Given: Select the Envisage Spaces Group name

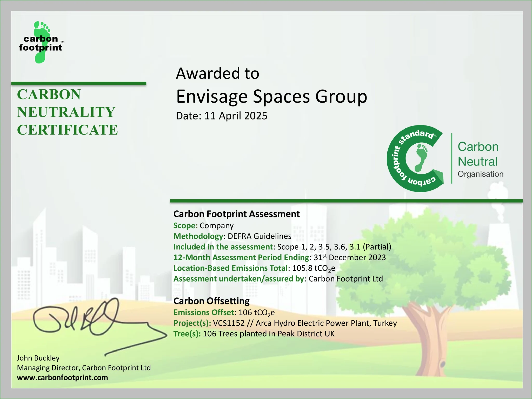Looking at the screenshot, I should [x=271, y=96].
